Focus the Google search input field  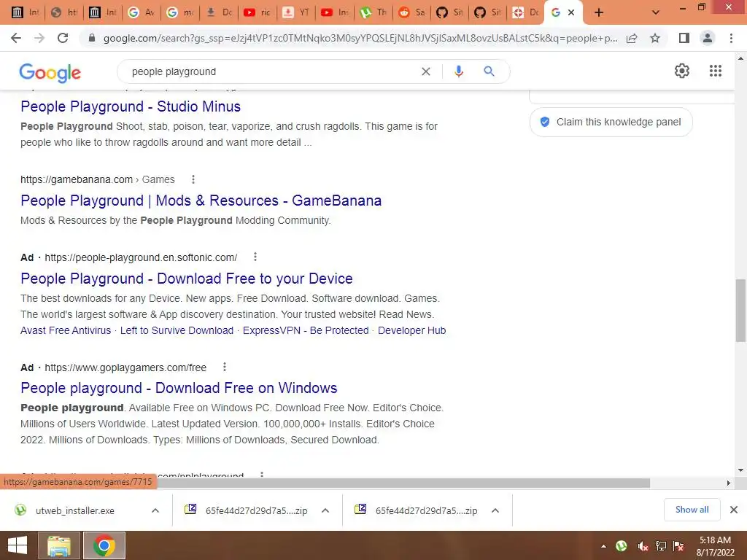pos(271,71)
